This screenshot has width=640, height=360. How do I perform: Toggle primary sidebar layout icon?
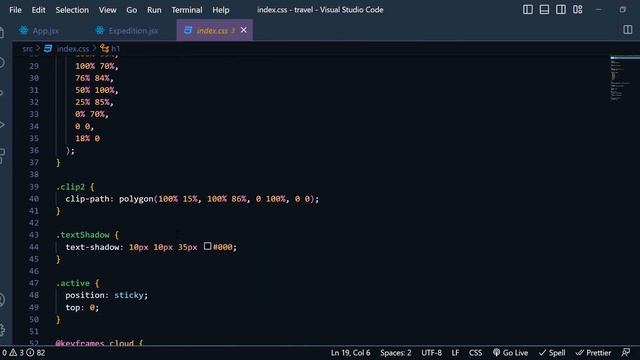(527, 9)
